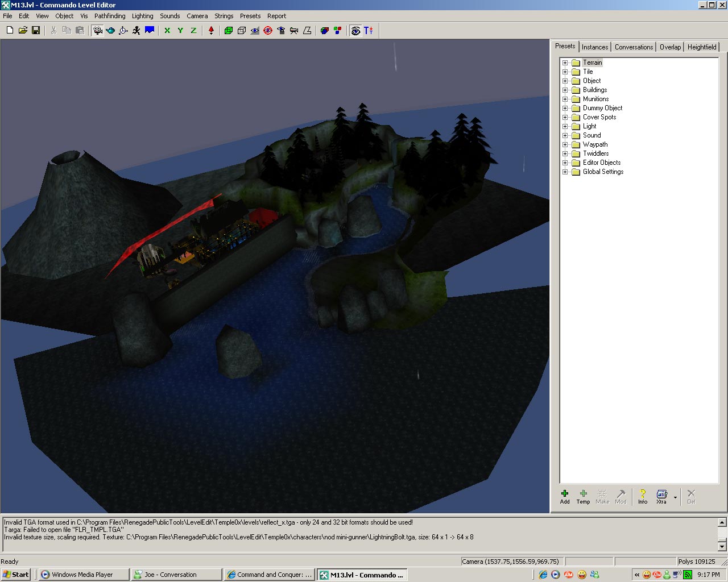Expand the Buildings folder node
The height and width of the screenshot is (582, 728).
pyautogui.click(x=565, y=90)
